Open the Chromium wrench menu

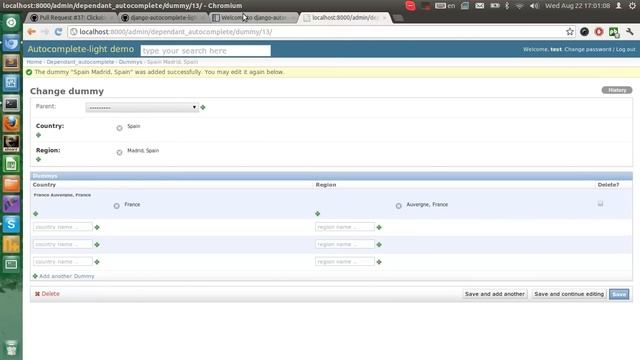630,32
